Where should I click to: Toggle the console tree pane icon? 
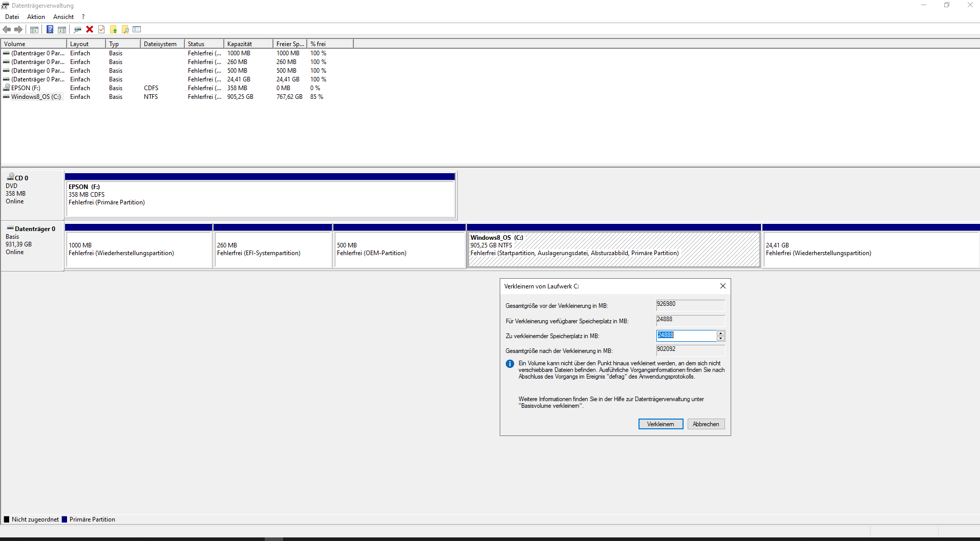(x=34, y=30)
